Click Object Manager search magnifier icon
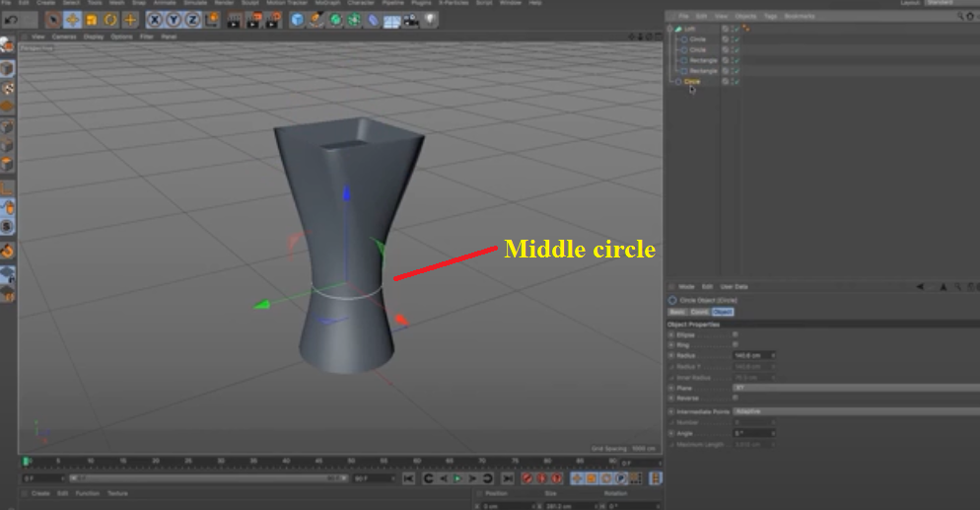The image size is (980, 510). (960, 16)
